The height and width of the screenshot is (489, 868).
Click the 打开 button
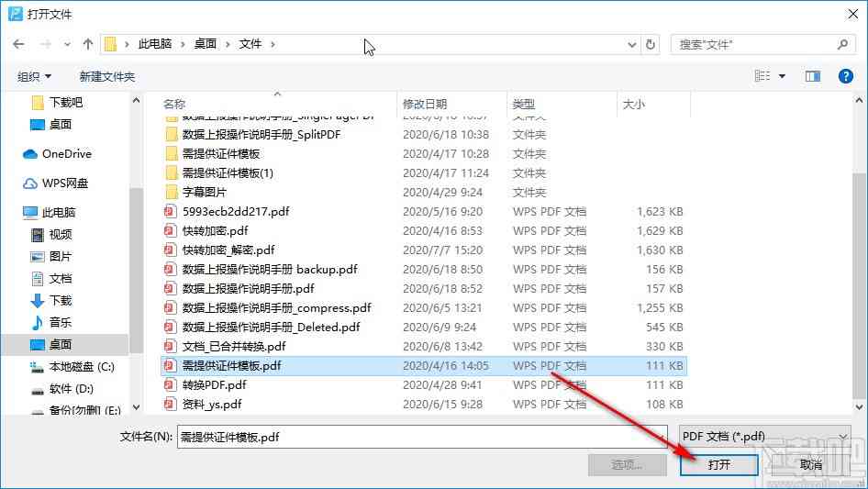tap(718, 464)
